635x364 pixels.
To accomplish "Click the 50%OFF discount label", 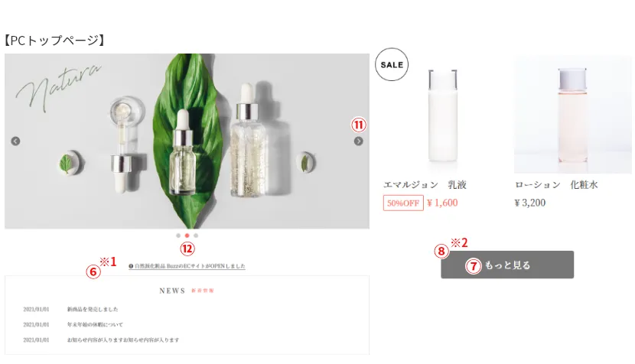I will (x=403, y=203).
